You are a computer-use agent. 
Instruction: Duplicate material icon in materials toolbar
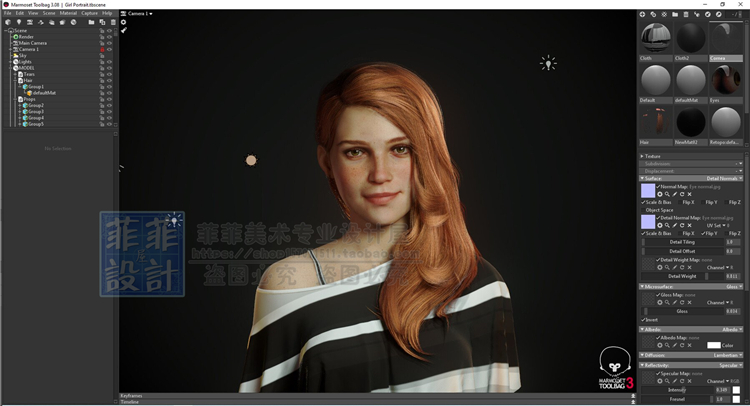tap(653, 14)
